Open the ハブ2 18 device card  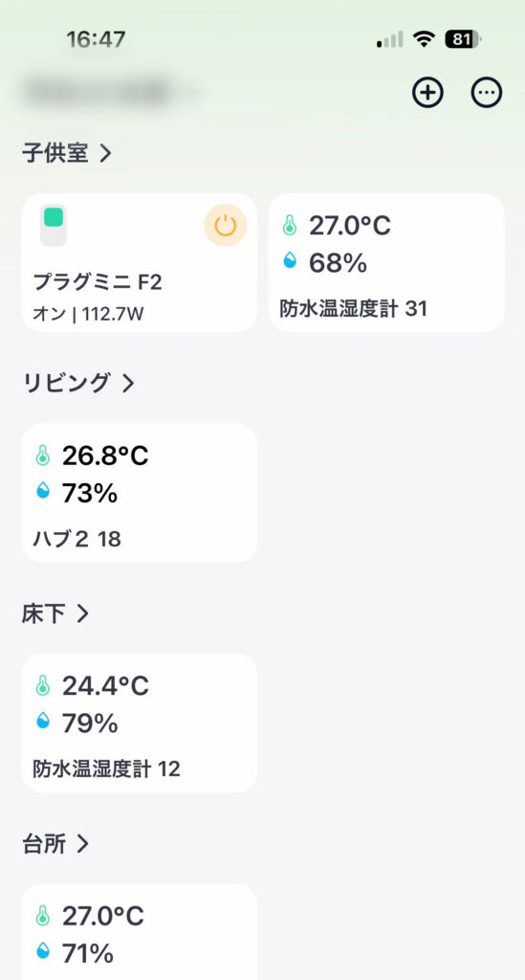click(x=140, y=493)
